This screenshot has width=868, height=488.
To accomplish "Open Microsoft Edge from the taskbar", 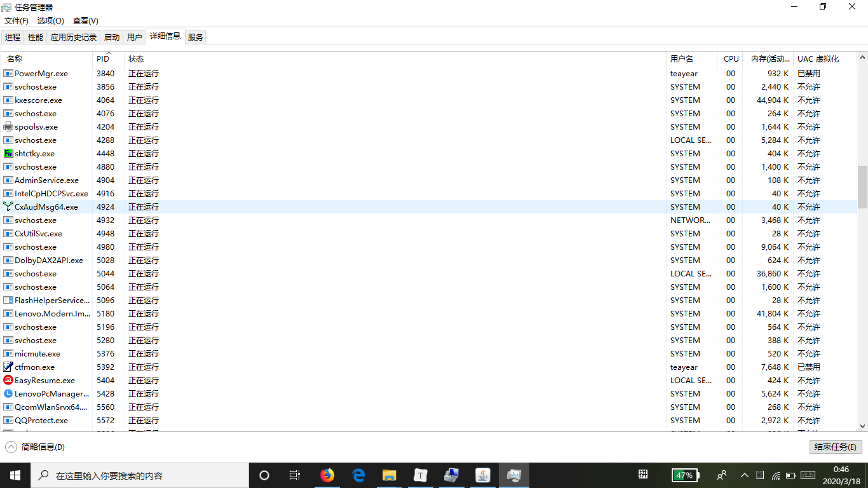I will pos(358,475).
